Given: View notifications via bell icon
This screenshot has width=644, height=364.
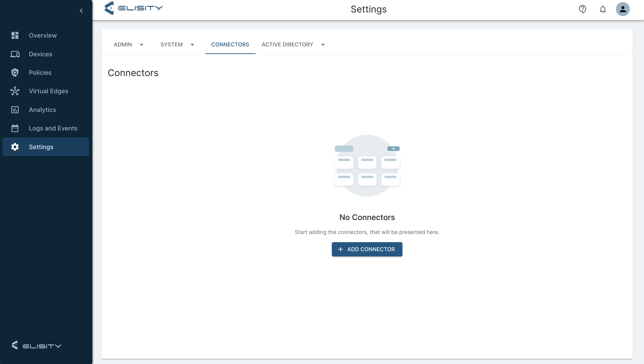Looking at the screenshot, I should coord(603,9).
